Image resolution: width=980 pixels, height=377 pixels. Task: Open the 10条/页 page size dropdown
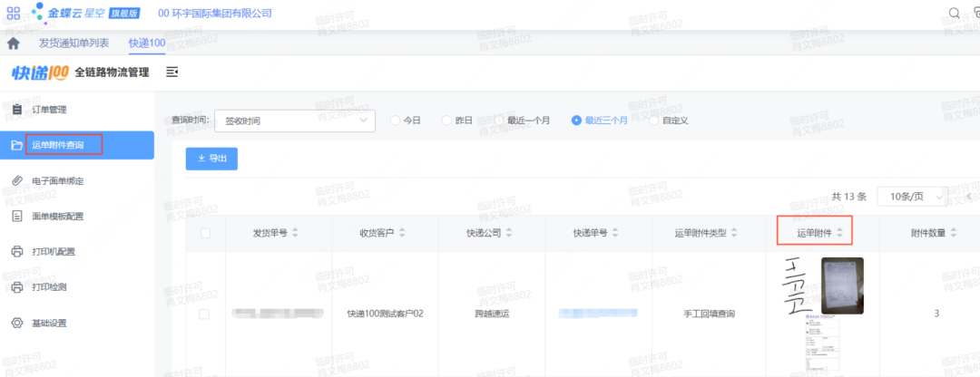click(913, 197)
